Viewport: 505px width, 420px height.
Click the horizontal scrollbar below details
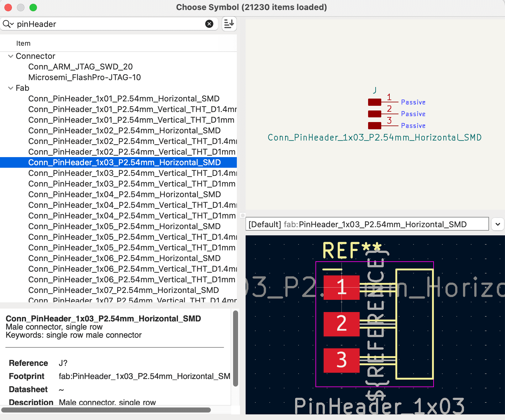click(x=106, y=410)
